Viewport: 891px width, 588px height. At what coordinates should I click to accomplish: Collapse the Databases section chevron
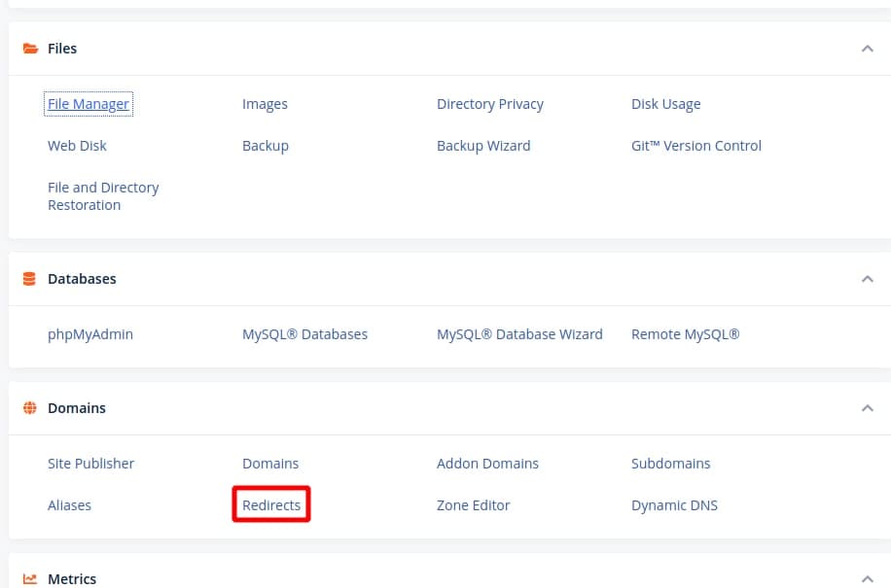point(868,279)
